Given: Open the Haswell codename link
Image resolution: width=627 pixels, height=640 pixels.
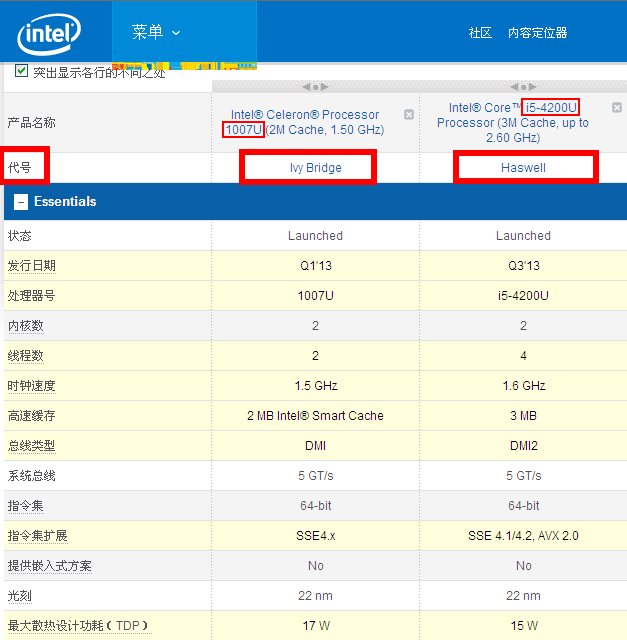Looking at the screenshot, I should click(523, 168).
